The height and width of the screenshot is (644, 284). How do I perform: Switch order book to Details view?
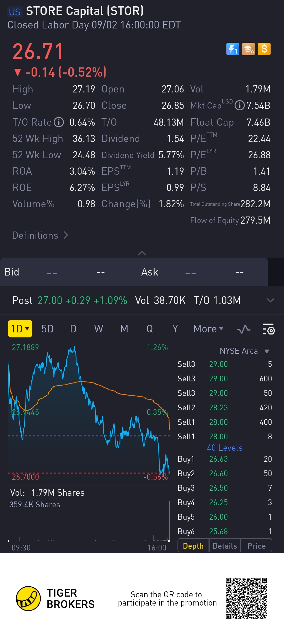click(225, 546)
